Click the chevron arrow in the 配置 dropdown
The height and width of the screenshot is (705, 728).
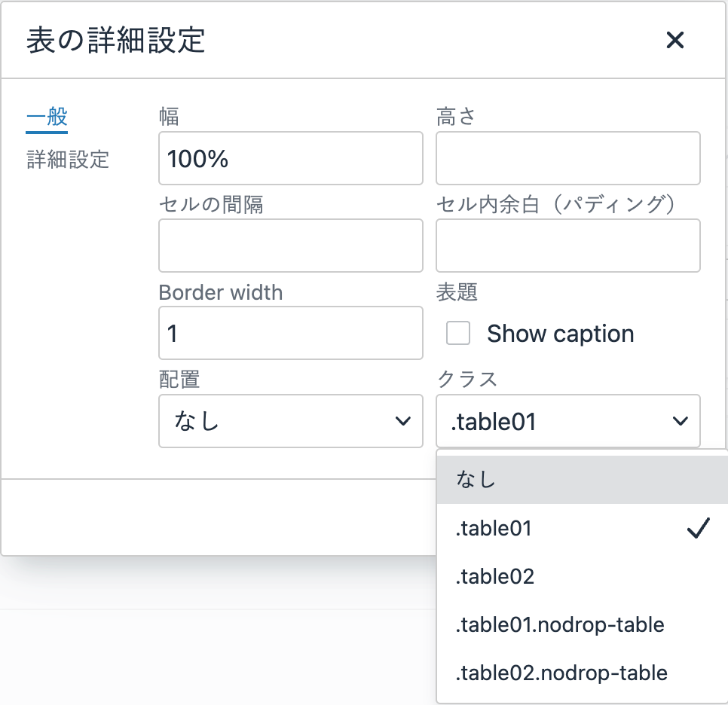403,421
